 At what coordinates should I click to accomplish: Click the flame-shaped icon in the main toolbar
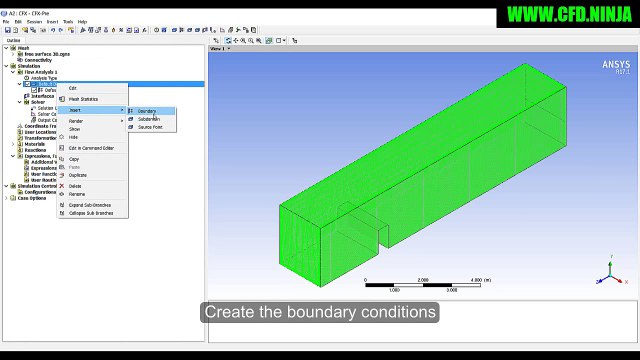tap(113, 30)
